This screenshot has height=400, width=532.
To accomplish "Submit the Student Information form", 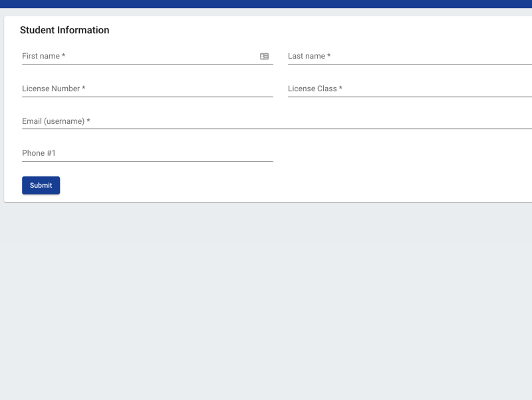I will coord(41,186).
